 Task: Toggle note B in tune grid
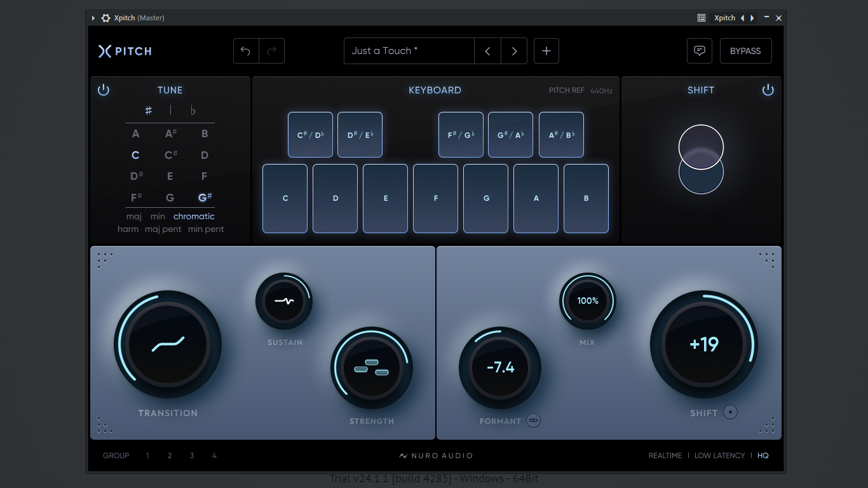205,133
